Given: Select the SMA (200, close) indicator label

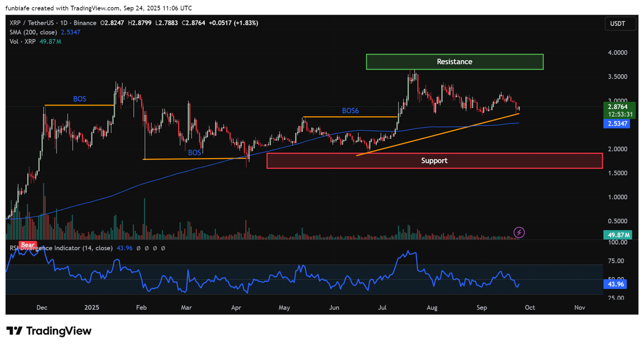Looking at the screenshot, I should [x=34, y=32].
